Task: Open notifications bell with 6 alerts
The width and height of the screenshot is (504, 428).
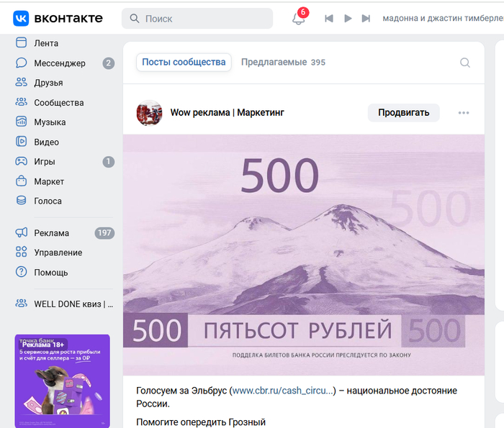Action: point(298,19)
